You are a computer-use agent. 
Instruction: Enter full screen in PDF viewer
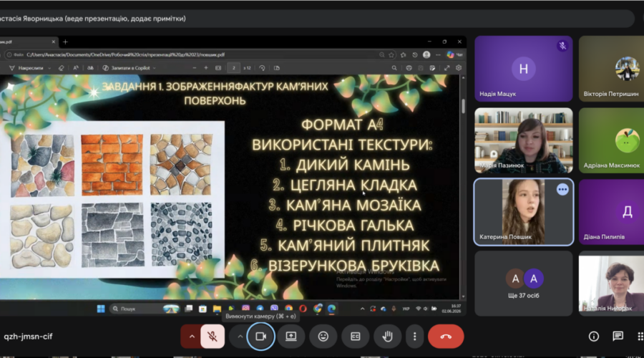[447, 68]
